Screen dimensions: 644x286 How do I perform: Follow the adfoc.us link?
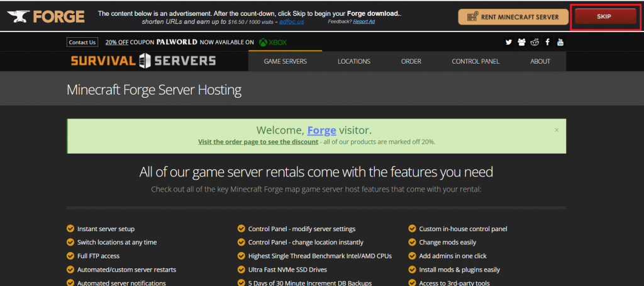click(x=292, y=21)
